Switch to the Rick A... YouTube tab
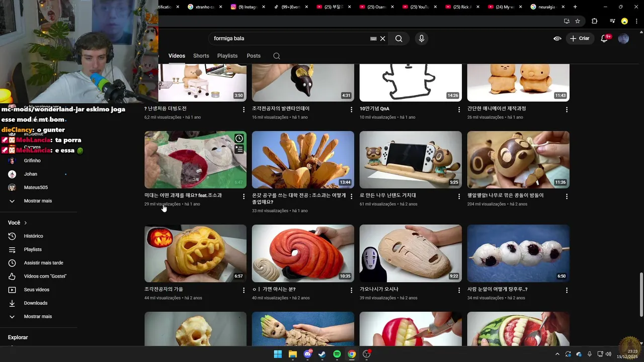This screenshot has width=644, height=362. coord(461,7)
